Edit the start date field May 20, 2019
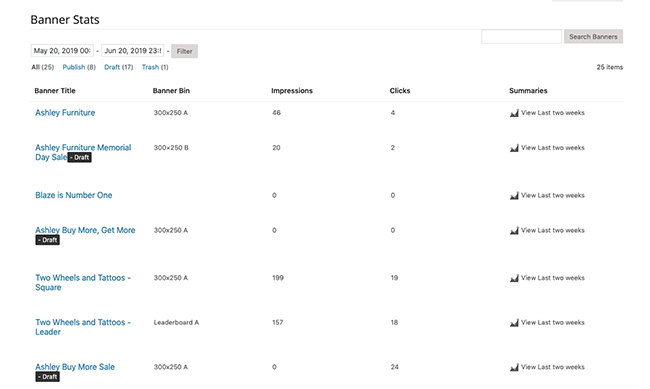This screenshot has width=650, height=389. point(62,51)
